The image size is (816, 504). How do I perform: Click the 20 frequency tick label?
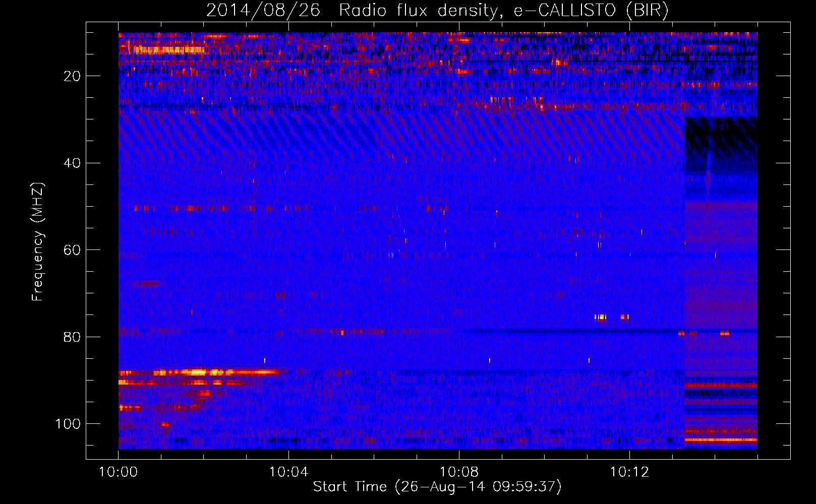click(72, 76)
